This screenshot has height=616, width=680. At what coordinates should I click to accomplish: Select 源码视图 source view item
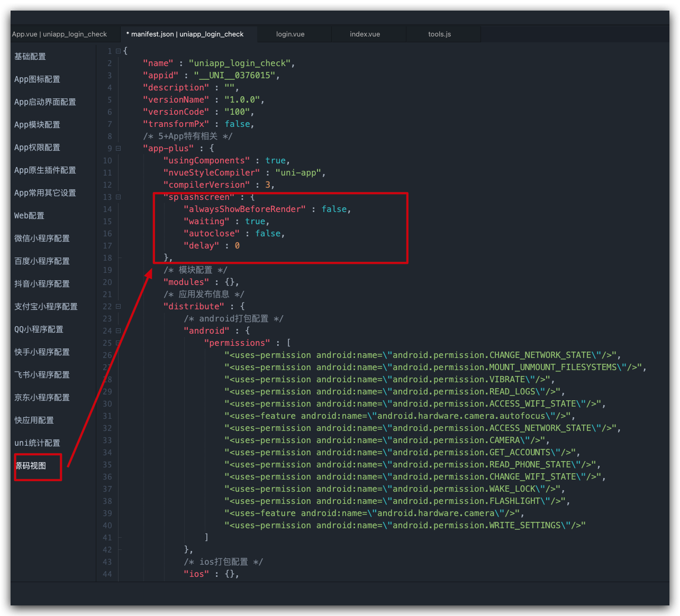tap(31, 466)
